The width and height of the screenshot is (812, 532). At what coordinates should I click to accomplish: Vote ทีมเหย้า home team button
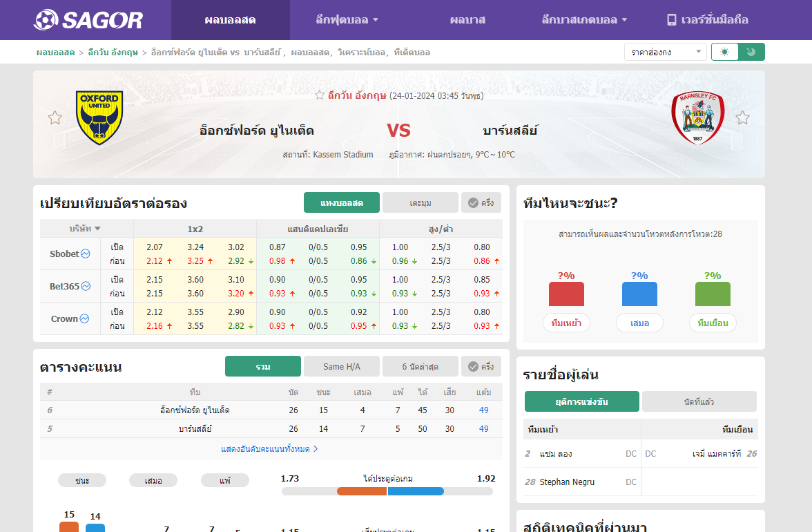[x=566, y=323]
